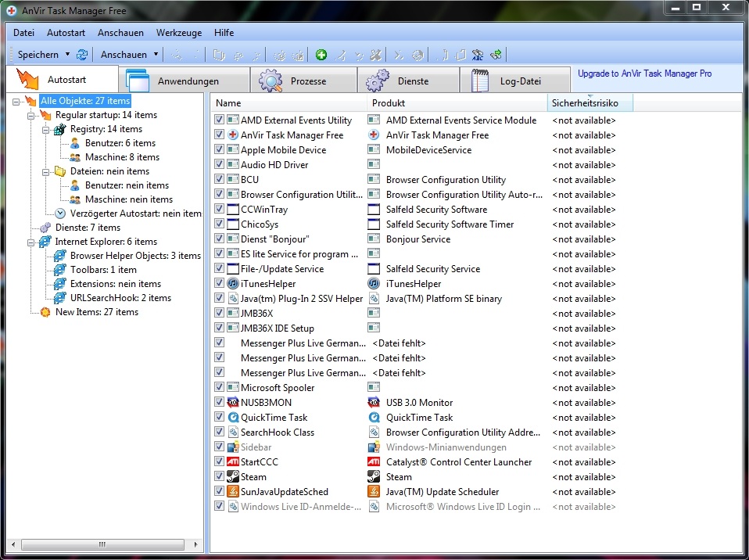Click the iTunesHelper icon in the Name column
749x560 pixels.
click(233, 284)
